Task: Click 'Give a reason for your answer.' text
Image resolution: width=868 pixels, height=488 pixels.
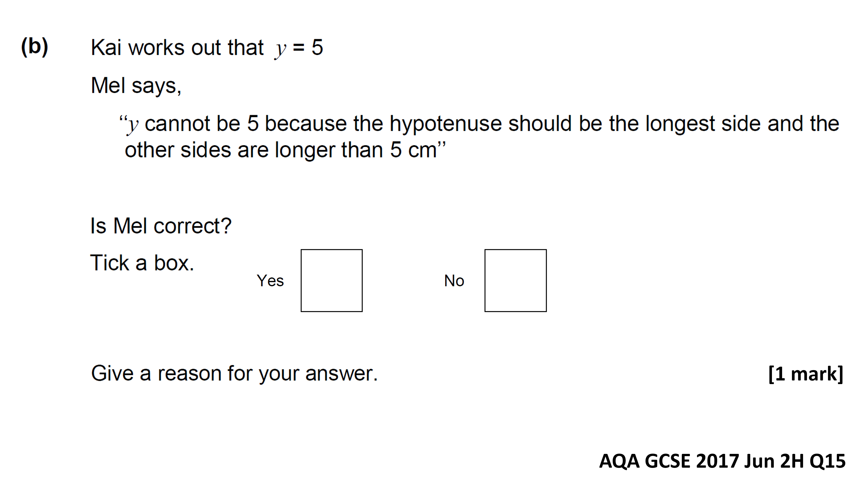Action: coord(235,374)
